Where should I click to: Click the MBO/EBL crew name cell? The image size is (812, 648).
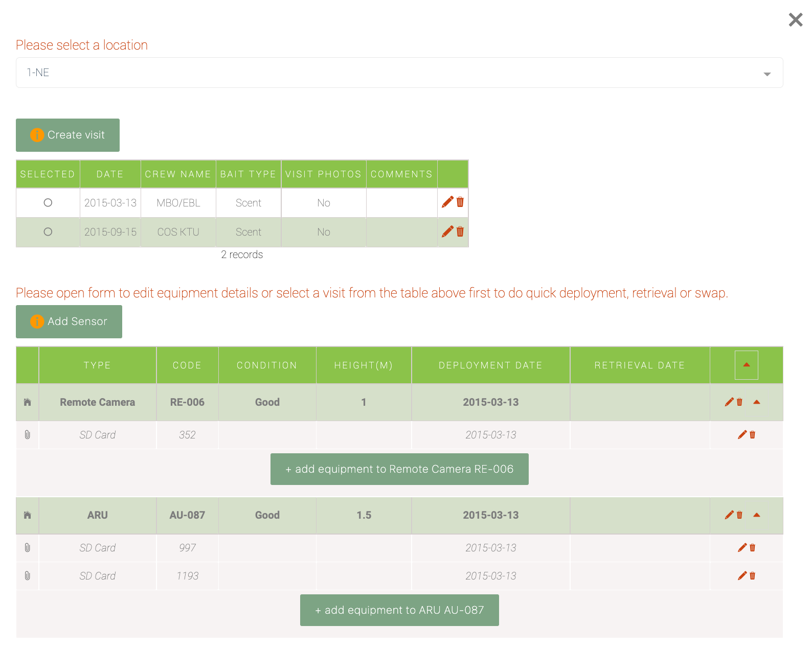point(178,203)
